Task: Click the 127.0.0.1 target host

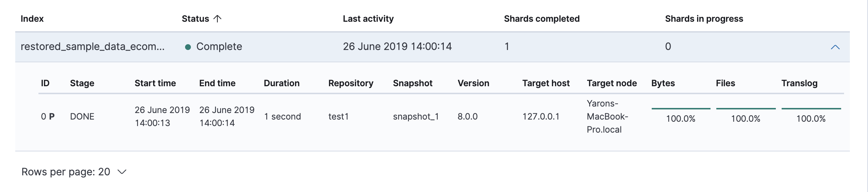Action: (541, 117)
